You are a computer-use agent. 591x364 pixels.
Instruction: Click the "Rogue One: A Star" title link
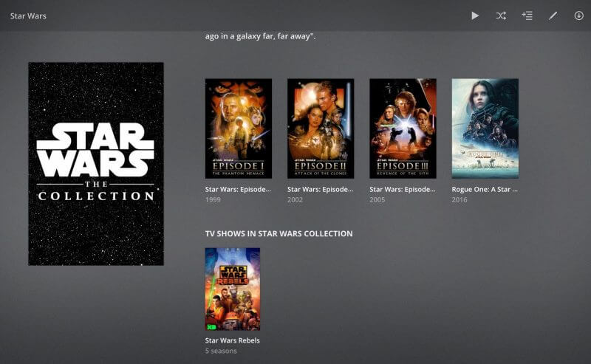point(485,189)
